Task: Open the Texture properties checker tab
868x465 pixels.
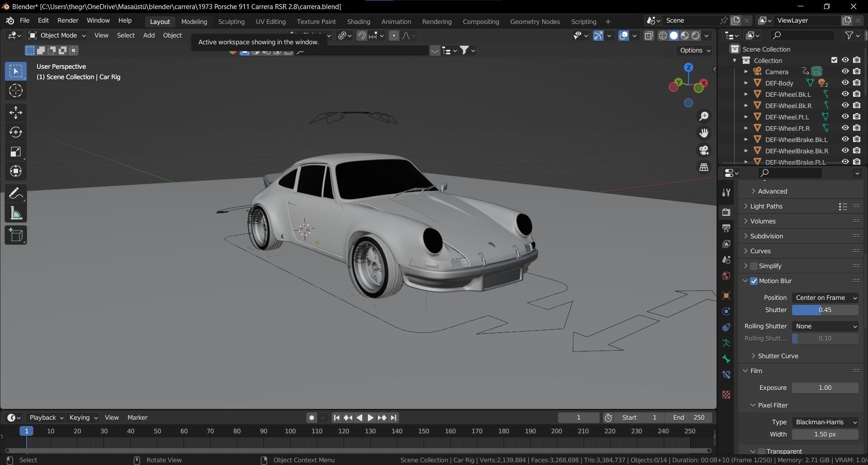Action: 726,394
